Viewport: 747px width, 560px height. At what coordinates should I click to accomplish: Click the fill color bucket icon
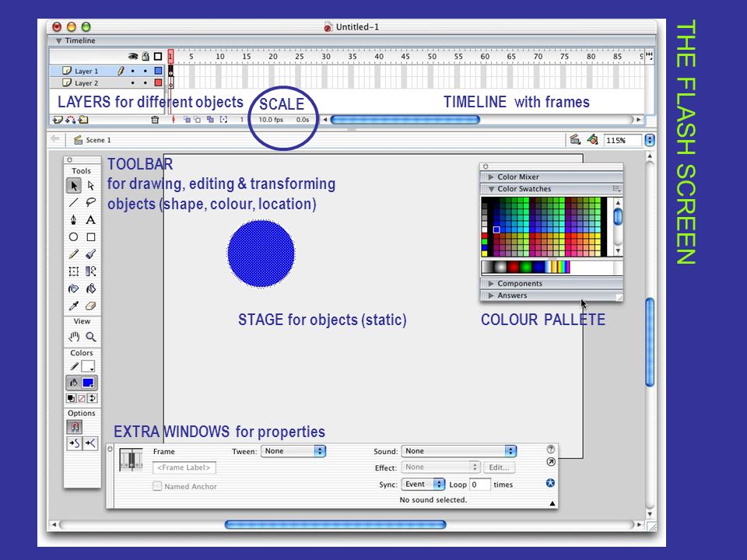(x=74, y=383)
